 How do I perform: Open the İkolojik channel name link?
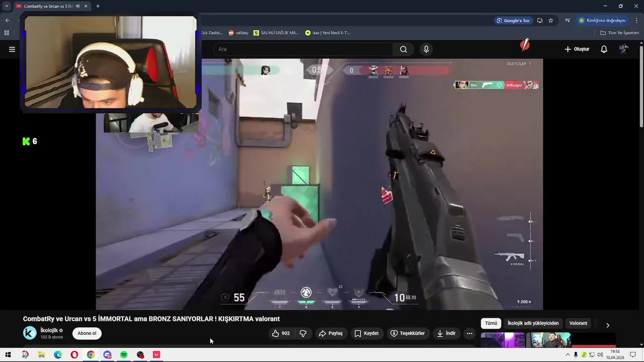[49, 330]
